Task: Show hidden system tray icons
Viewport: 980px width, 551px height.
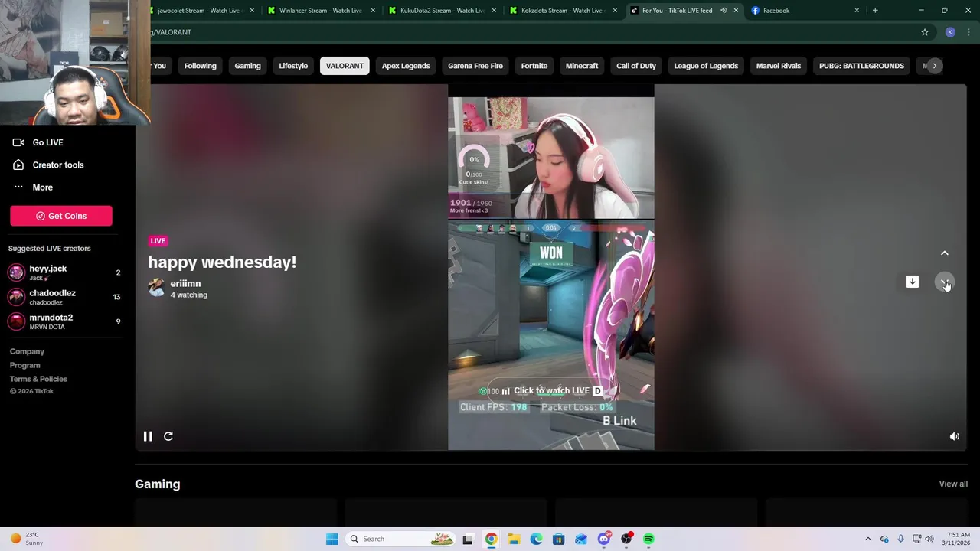Action: coord(867,539)
